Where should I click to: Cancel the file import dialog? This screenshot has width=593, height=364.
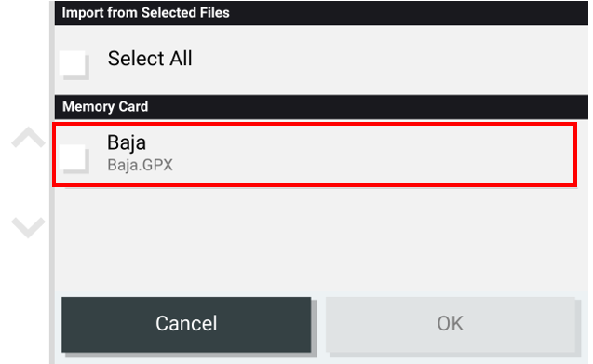pyautogui.click(x=186, y=324)
